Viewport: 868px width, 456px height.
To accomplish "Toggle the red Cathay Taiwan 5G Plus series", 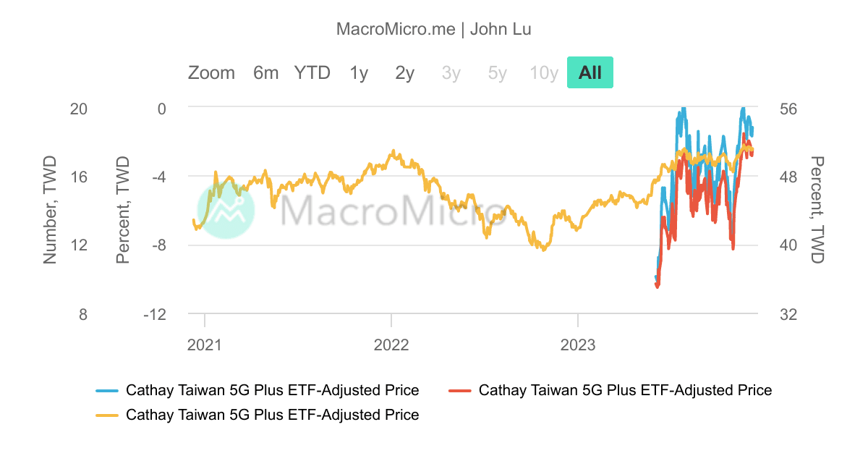I will coord(625,390).
